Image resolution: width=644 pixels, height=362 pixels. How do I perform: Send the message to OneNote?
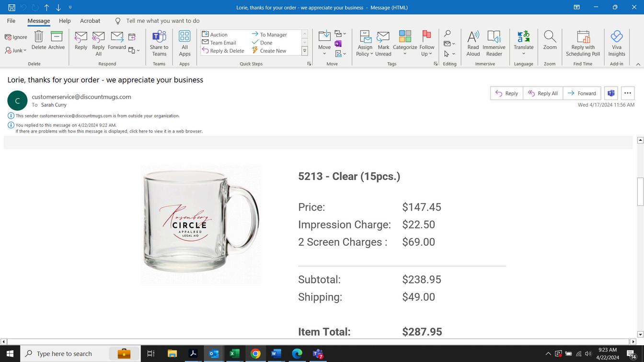click(x=338, y=44)
